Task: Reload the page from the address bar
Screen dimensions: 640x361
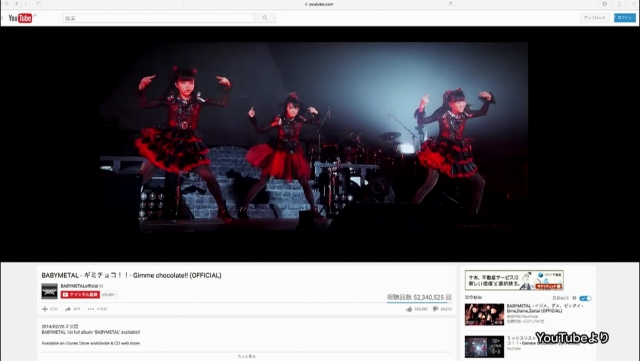Action: coord(451,4)
